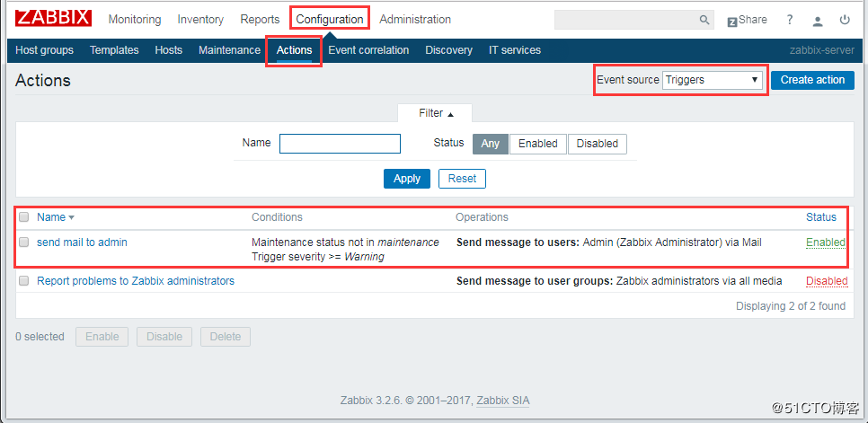Open the user profile icon
The height and width of the screenshot is (423, 868).
click(x=818, y=21)
